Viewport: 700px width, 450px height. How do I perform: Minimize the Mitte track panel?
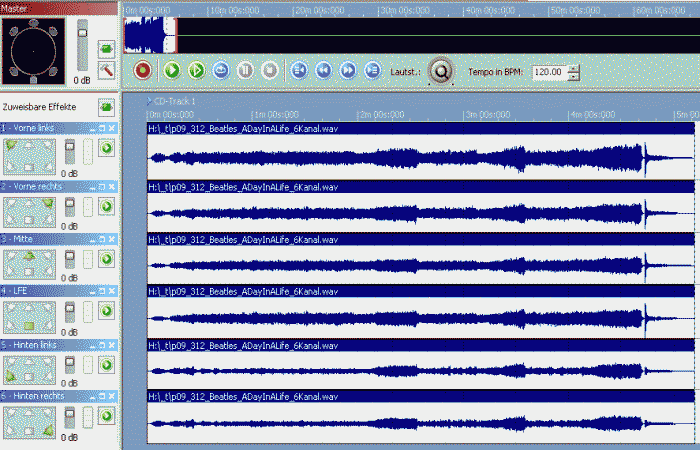[x=92, y=239]
